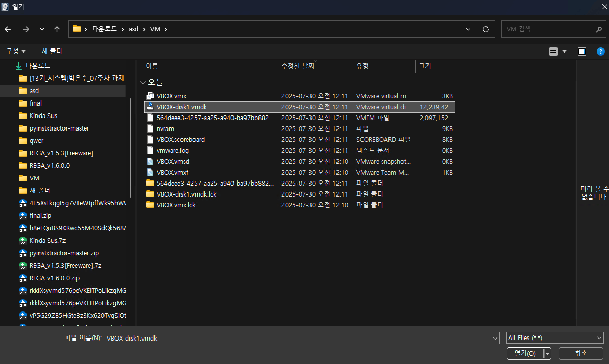Select VBOX.vmxf file icon
Viewport: 609px width, 364px height.
pyautogui.click(x=150, y=172)
